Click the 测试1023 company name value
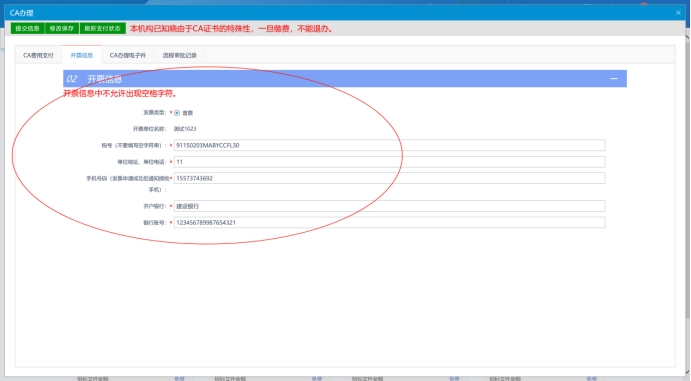Image resolution: width=691 pixels, height=381 pixels. (x=185, y=129)
